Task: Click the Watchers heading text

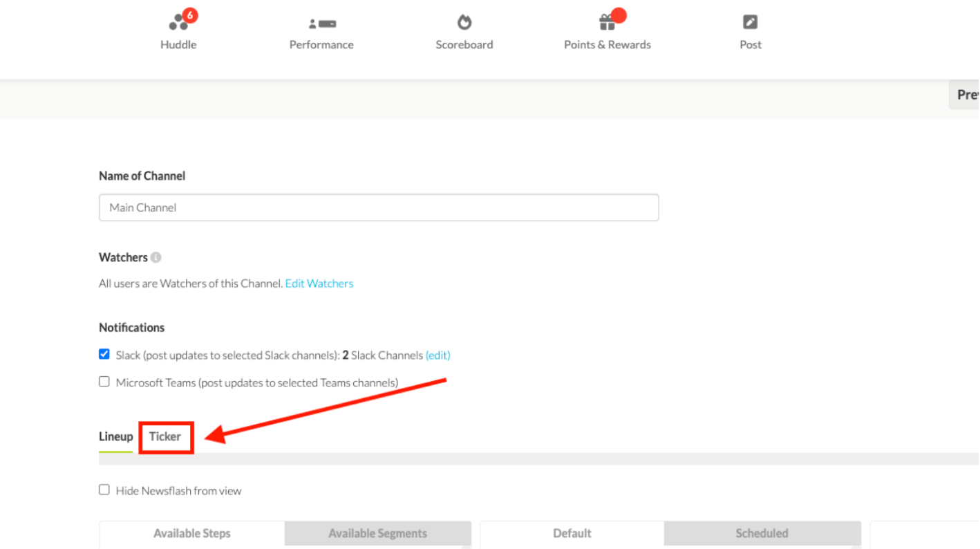Action: [124, 257]
